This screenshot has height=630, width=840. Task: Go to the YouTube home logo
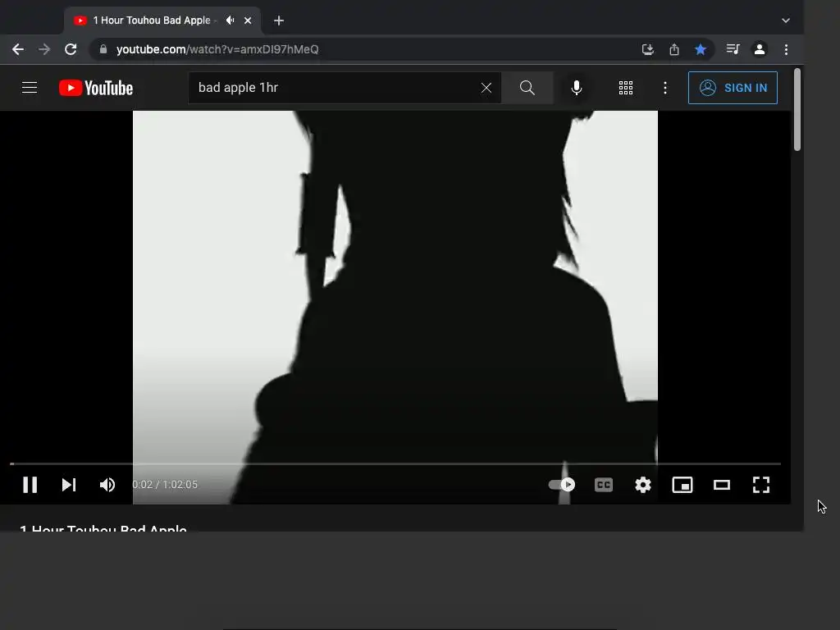[96, 88]
